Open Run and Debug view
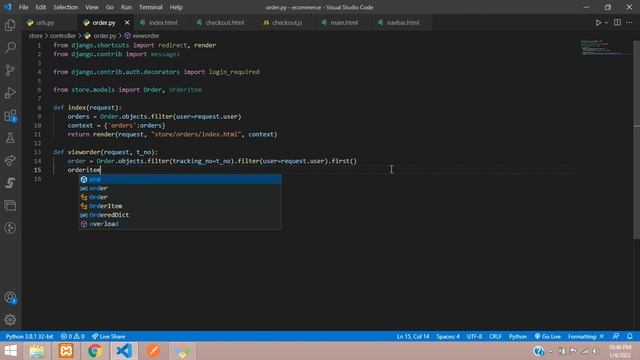The height and width of the screenshot is (360, 640). coord(10,93)
